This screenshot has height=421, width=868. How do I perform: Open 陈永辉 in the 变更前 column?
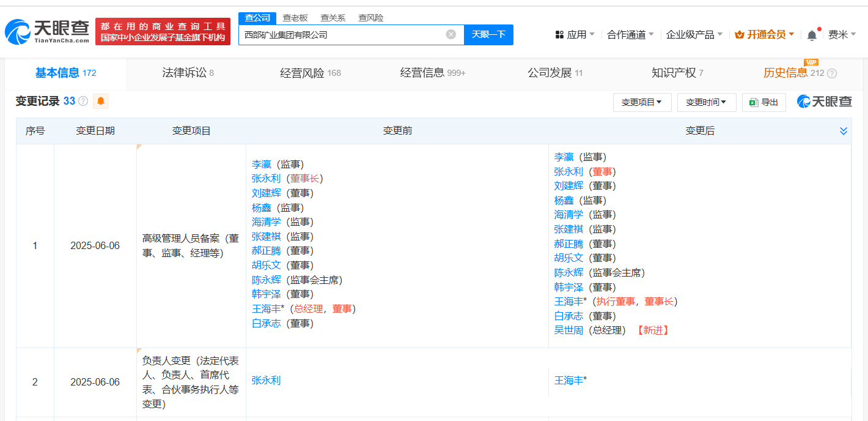coord(267,280)
